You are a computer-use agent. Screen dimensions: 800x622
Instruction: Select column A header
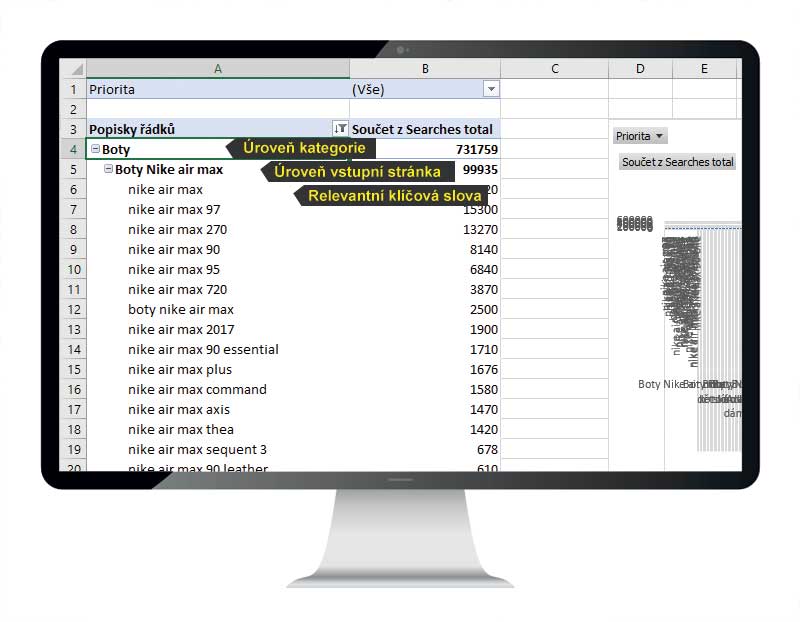218,68
